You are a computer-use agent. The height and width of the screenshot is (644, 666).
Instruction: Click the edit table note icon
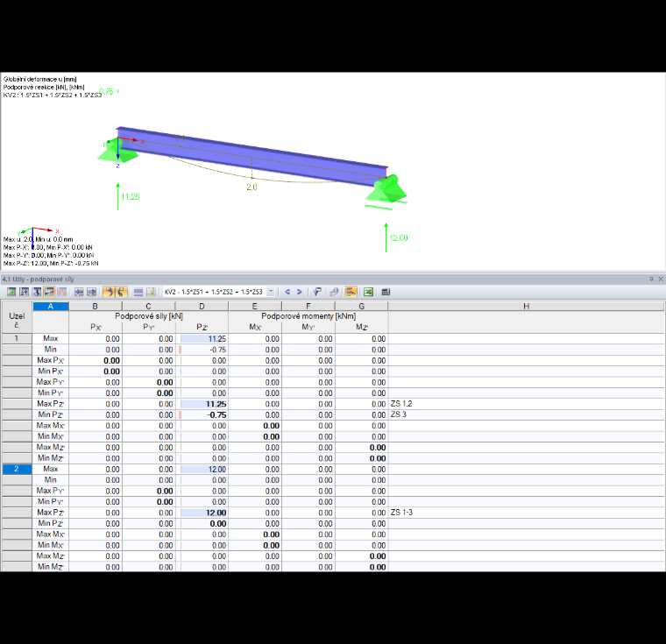pyautogui.click(x=151, y=292)
